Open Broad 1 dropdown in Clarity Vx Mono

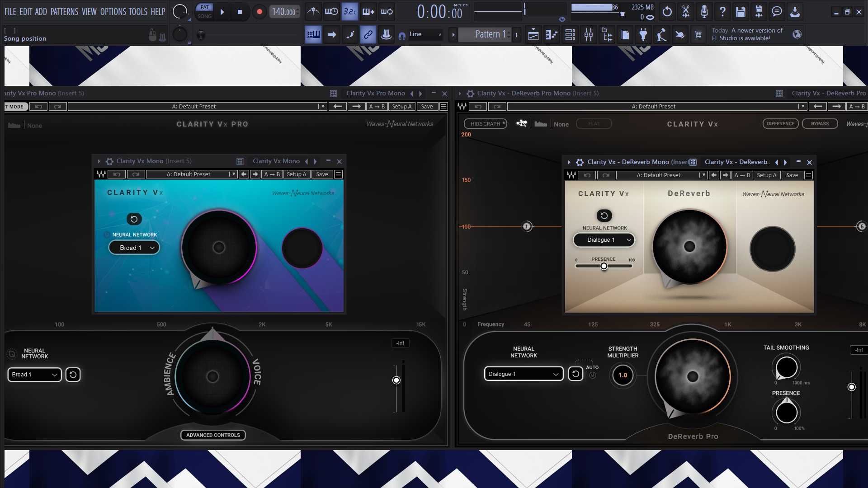click(134, 248)
